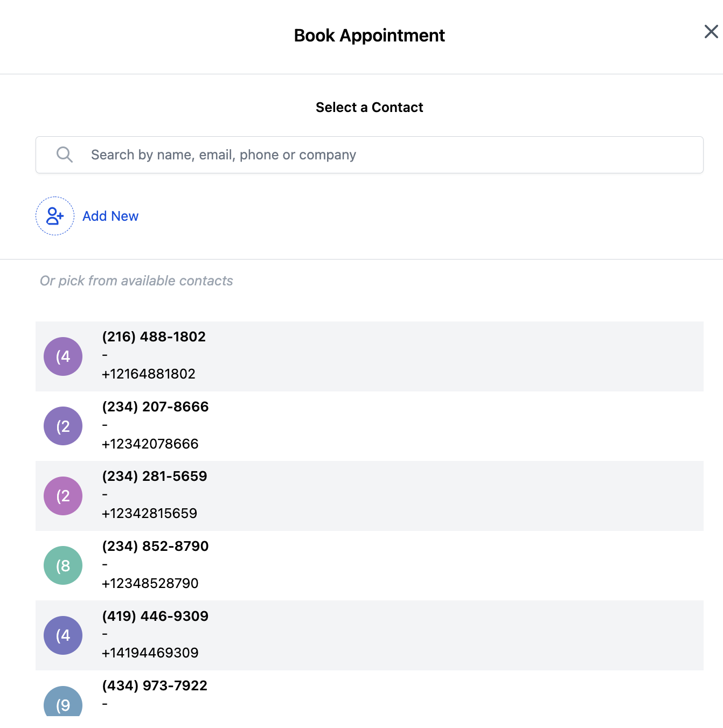The height and width of the screenshot is (728, 723).
Task: Click purple avatar for (216) 488-1802
Action: click(x=63, y=356)
